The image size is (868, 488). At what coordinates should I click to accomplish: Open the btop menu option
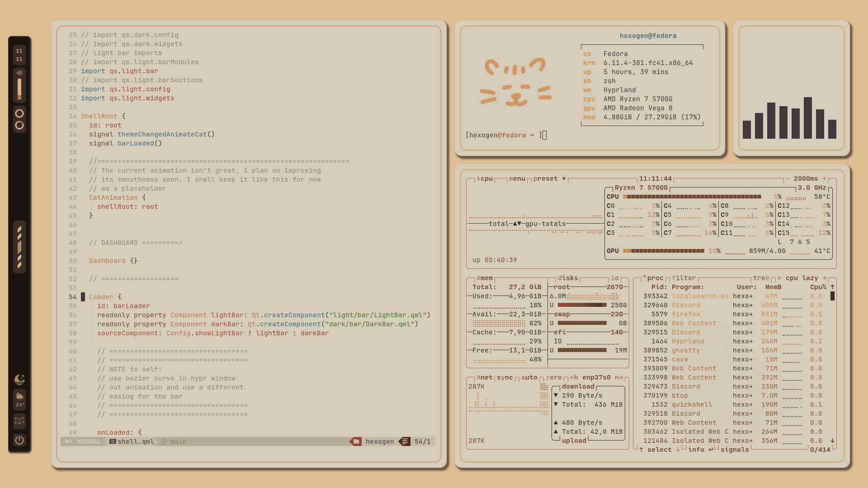(517, 178)
